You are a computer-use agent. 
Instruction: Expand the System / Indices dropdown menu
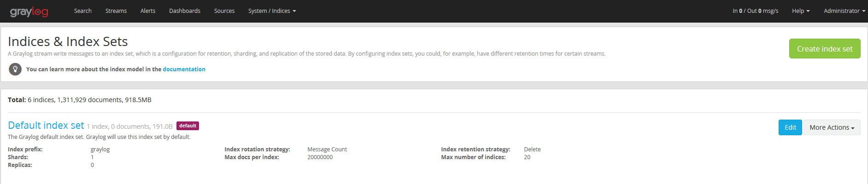tap(272, 11)
